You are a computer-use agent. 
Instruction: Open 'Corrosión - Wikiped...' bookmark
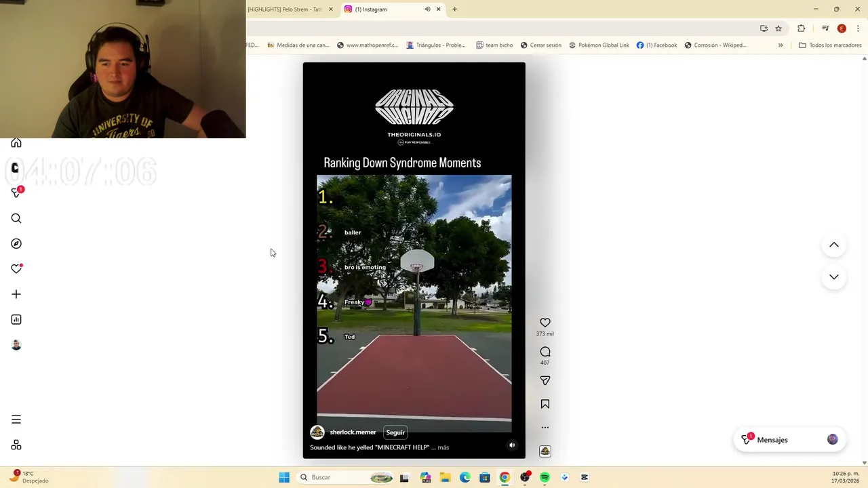[715, 45]
